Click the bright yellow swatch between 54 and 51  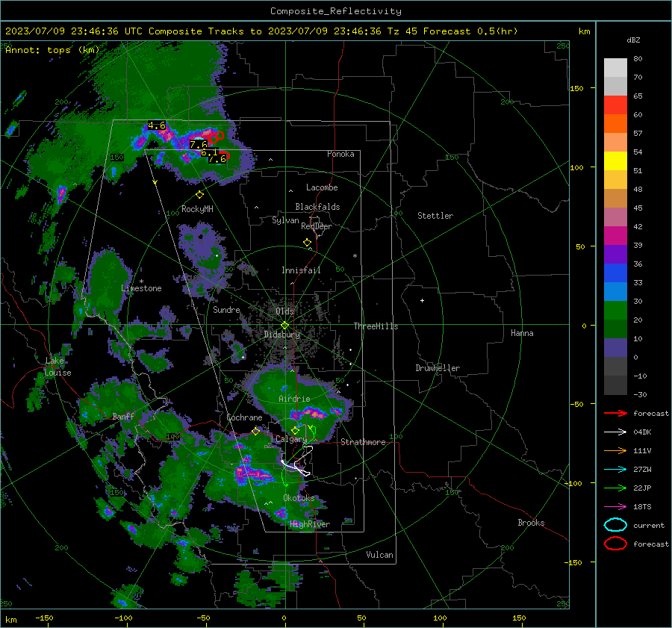[x=615, y=161]
